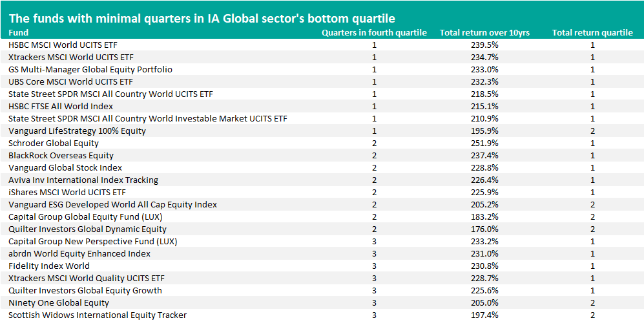
Task: Click the 'Fund' column header
Action: (19, 32)
